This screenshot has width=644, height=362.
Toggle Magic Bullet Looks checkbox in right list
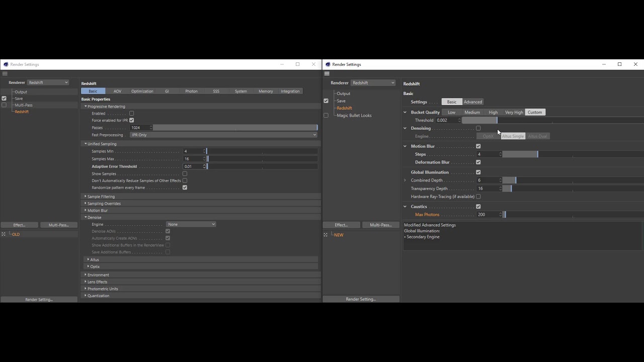click(326, 116)
